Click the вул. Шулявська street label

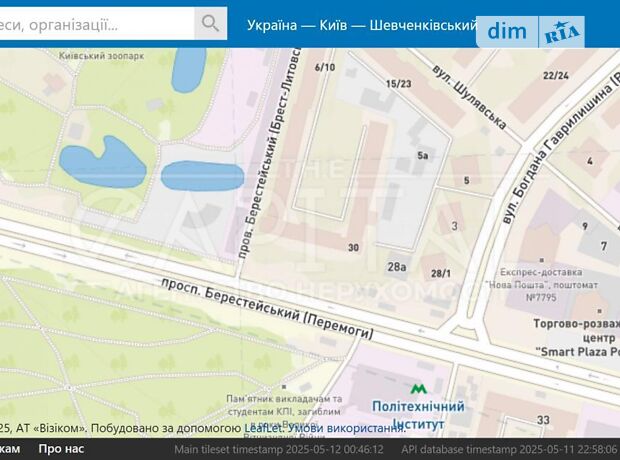pyautogui.click(x=469, y=97)
